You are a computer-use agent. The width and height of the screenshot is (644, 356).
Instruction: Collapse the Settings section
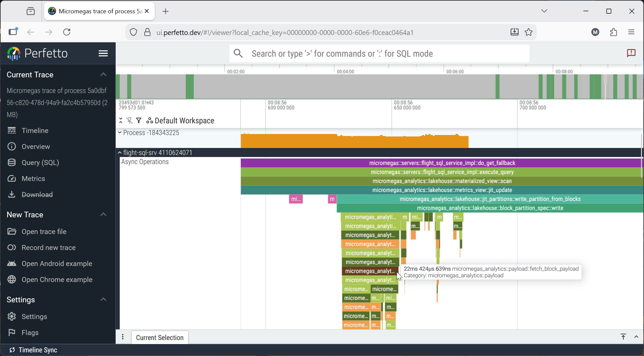(103, 299)
